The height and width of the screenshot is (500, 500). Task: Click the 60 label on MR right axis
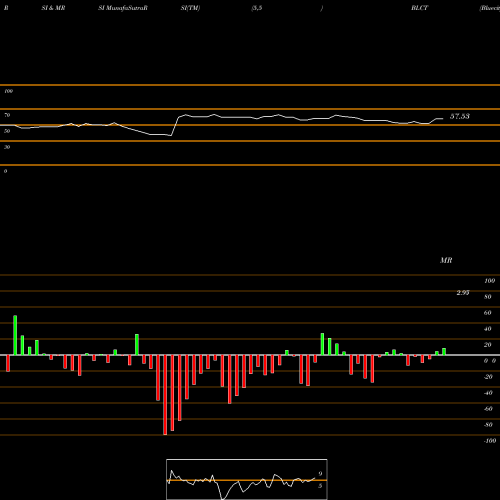pyautogui.click(x=488, y=313)
